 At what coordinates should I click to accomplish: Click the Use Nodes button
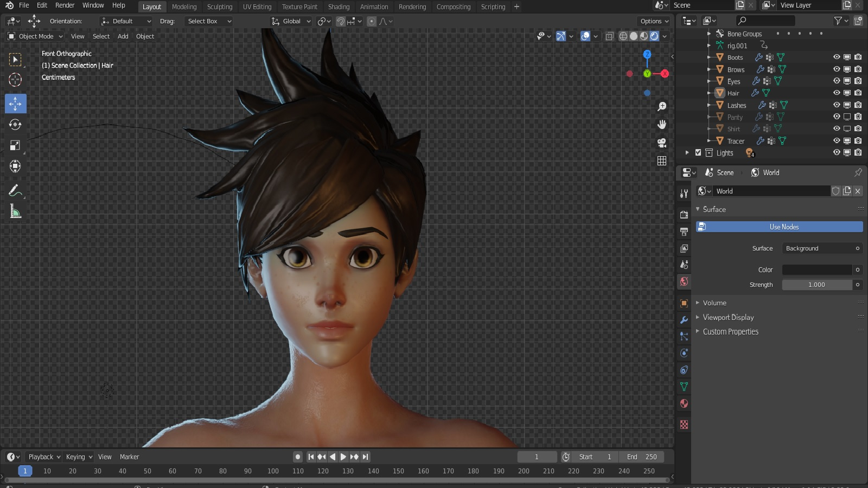[780, 227]
